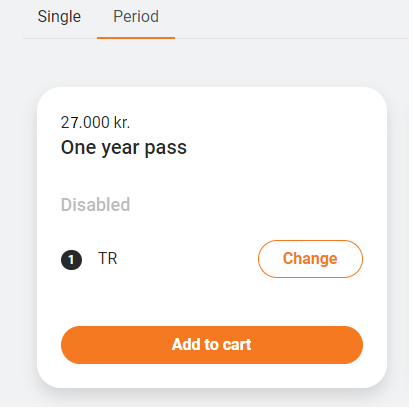Viewport: 414px width, 411px height.
Task: Click the word year in pass heading
Action: pos(120,148)
